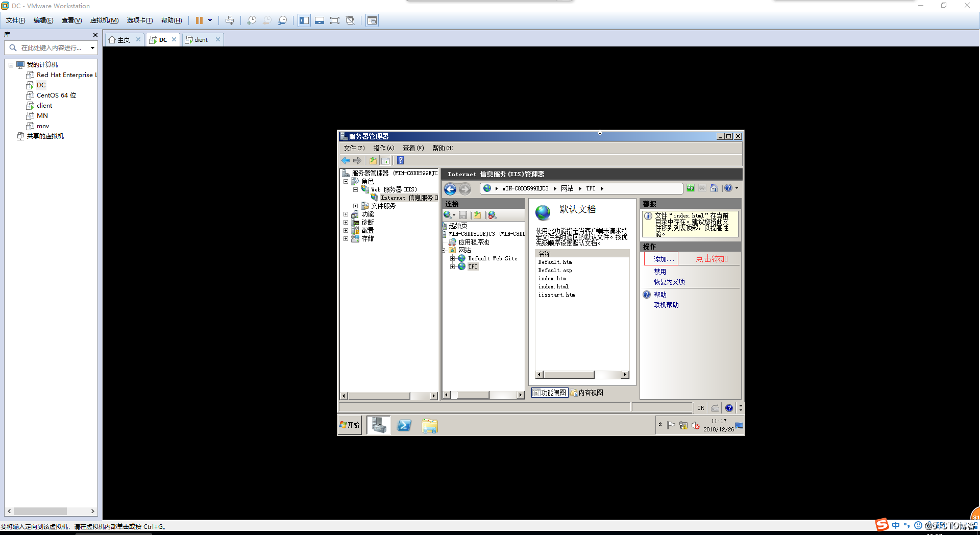980x535 pixels.
Task: Click 联机帮助 in the actions pane
Action: pyautogui.click(x=666, y=305)
